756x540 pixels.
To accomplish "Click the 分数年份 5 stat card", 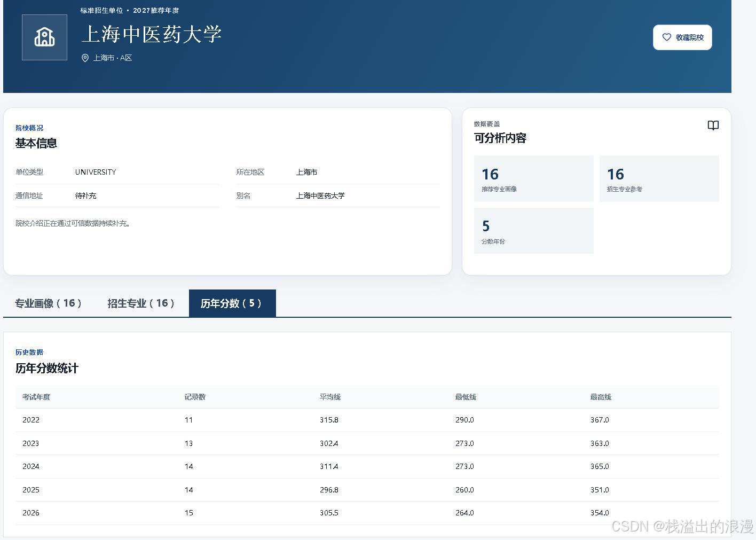I will click(533, 231).
